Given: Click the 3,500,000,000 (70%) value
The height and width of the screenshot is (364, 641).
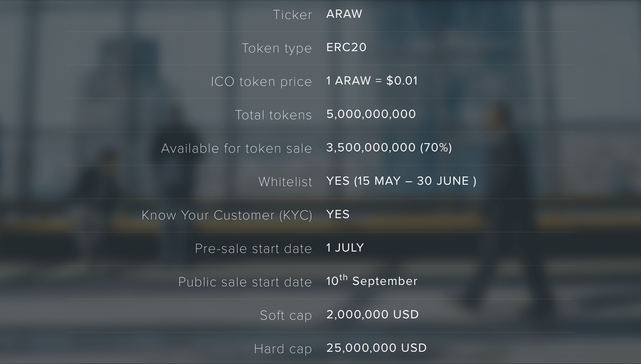Looking at the screenshot, I should [389, 148].
